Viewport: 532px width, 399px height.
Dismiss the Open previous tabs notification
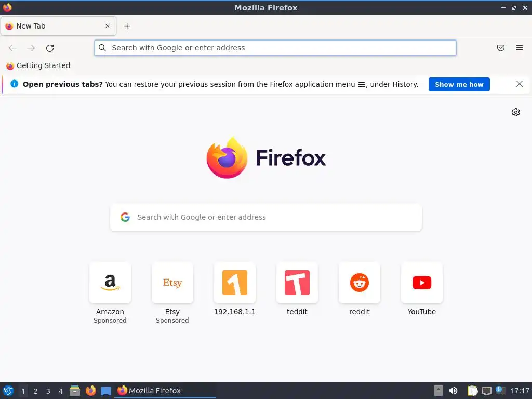tap(520, 84)
